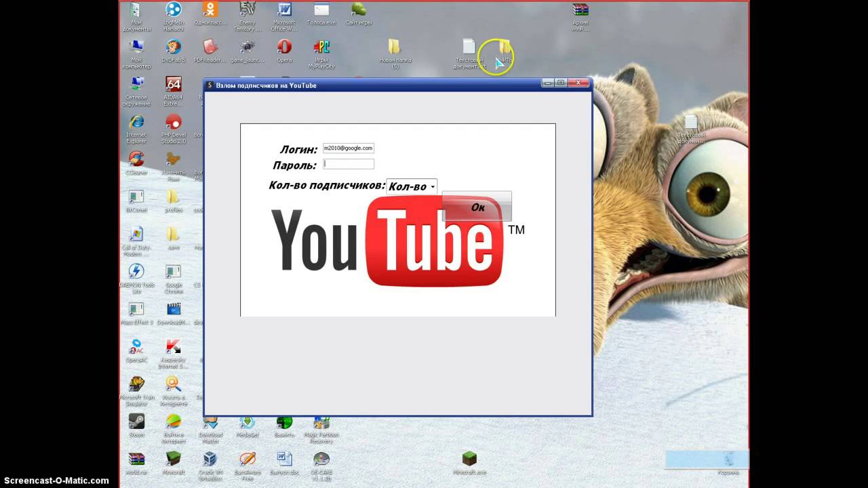Screen dimensions: 868x488
Task: Select the Google Chrome desktop icon
Action: (x=174, y=279)
